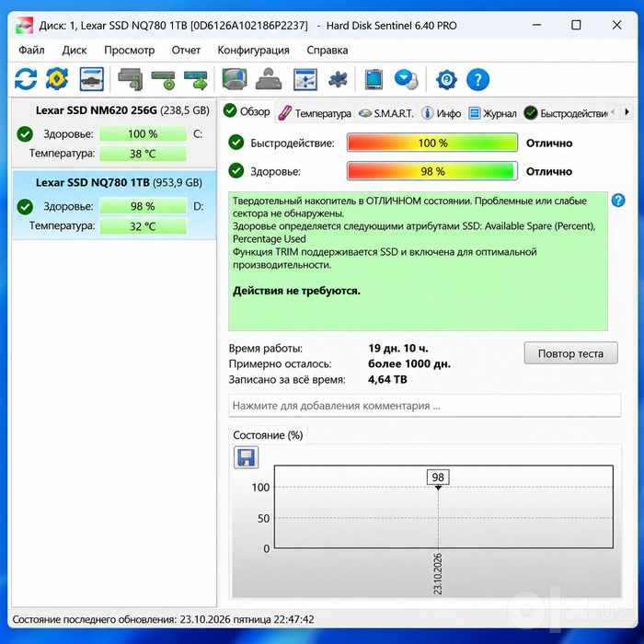Click the NM620 health 100 % bar
644x644 pixels.
point(143,134)
